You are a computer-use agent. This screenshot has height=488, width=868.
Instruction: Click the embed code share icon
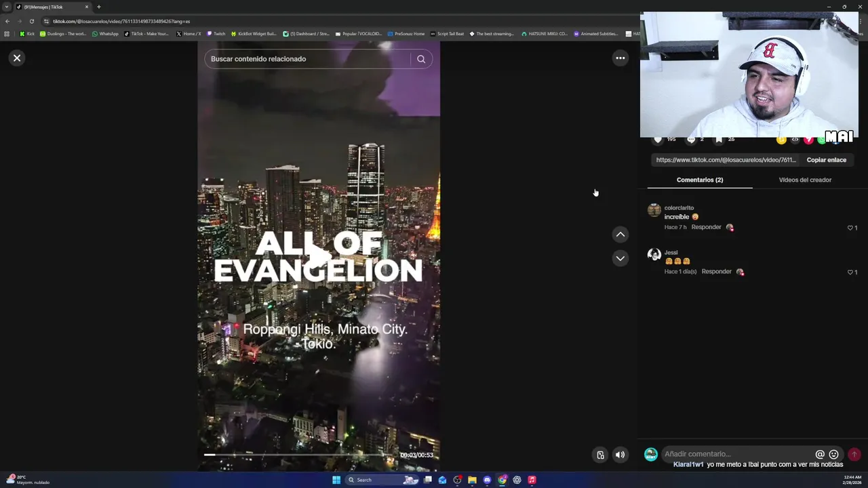click(x=795, y=140)
